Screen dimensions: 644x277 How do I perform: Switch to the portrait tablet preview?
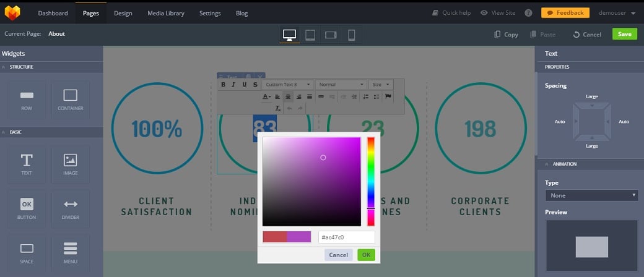[310, 35]
